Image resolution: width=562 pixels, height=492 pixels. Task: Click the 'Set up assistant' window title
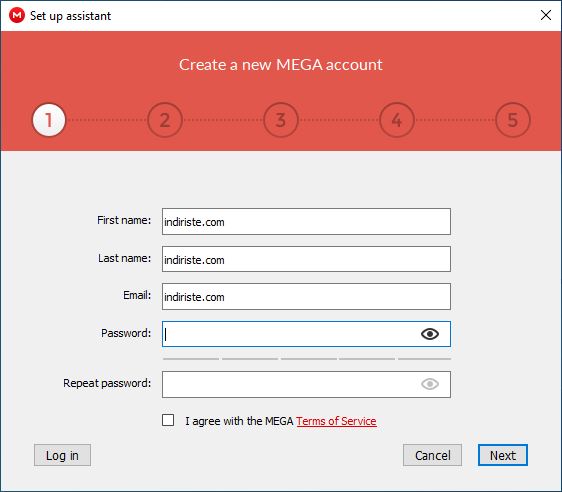coord(70,16)
